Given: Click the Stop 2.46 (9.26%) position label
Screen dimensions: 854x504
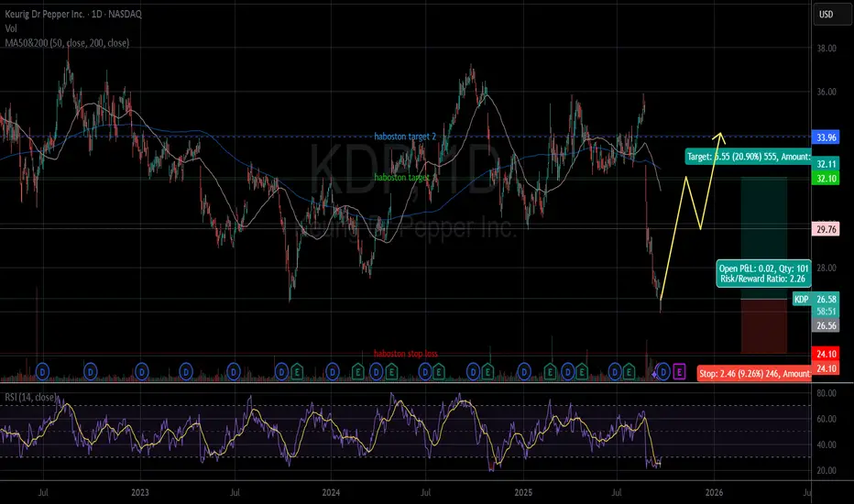Looking at the screenshot, I should coord(754,374).
